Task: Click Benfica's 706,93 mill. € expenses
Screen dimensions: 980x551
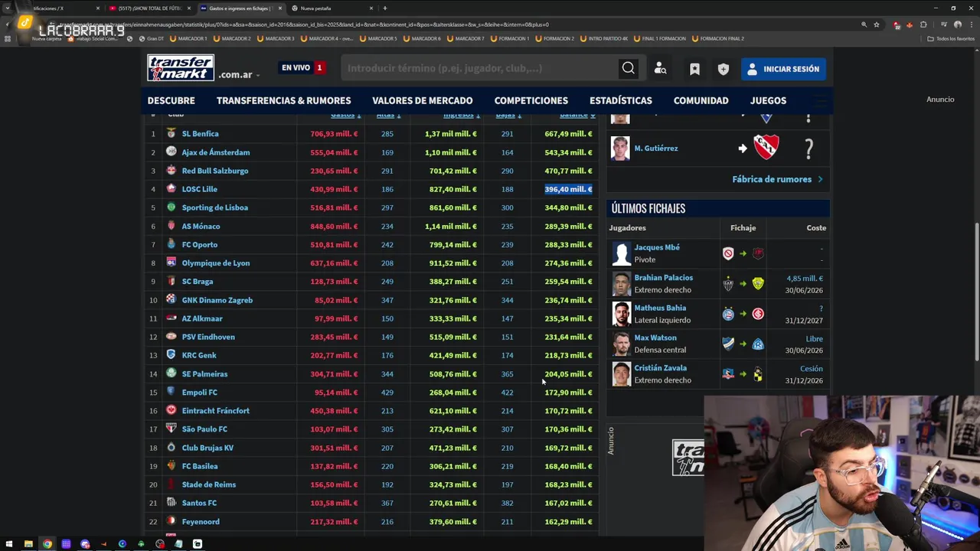Action: point(334,134)
